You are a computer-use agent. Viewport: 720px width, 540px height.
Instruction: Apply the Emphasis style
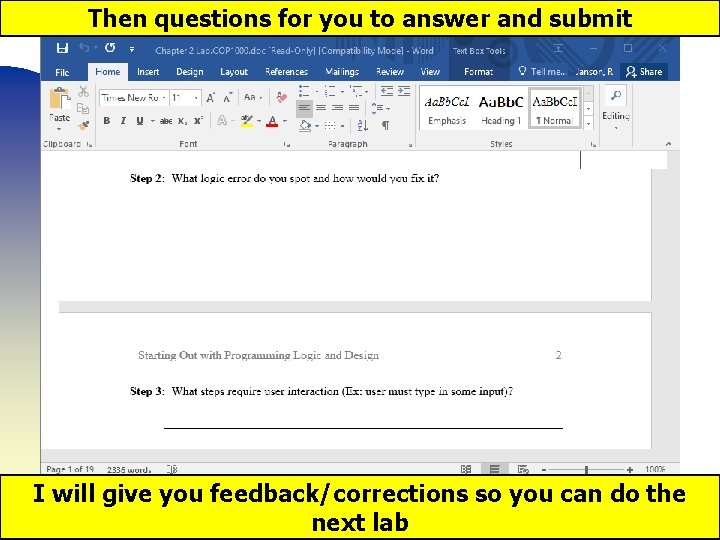[447, 109]
